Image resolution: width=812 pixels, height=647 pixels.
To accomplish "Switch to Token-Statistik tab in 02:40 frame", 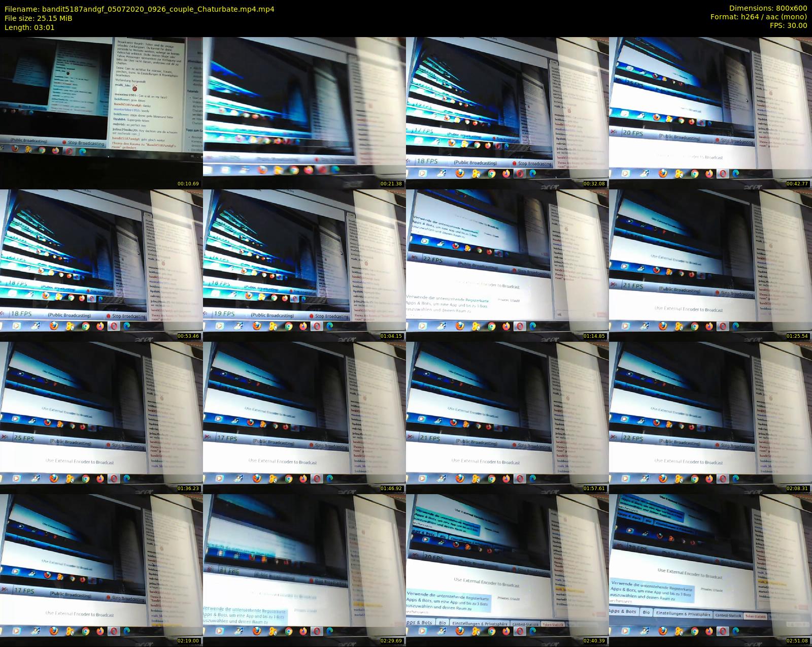I will pyautogui.click(x=552, y=624).
